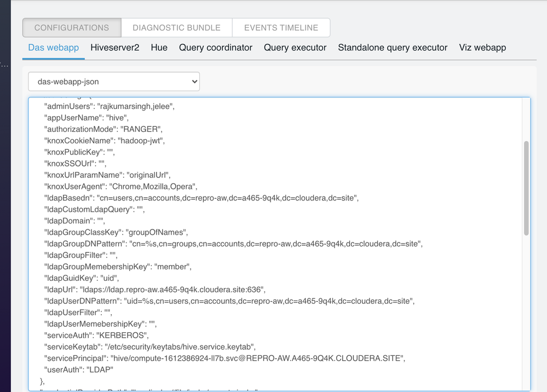Image resolution: width=547 pixels, height=392 pixels.
Task: Click the knoxCookieName hadoop-jwt line
Action: (104, 141)
